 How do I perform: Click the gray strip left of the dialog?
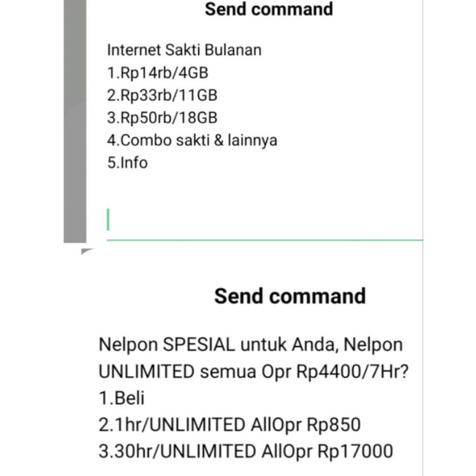(74, 122)
